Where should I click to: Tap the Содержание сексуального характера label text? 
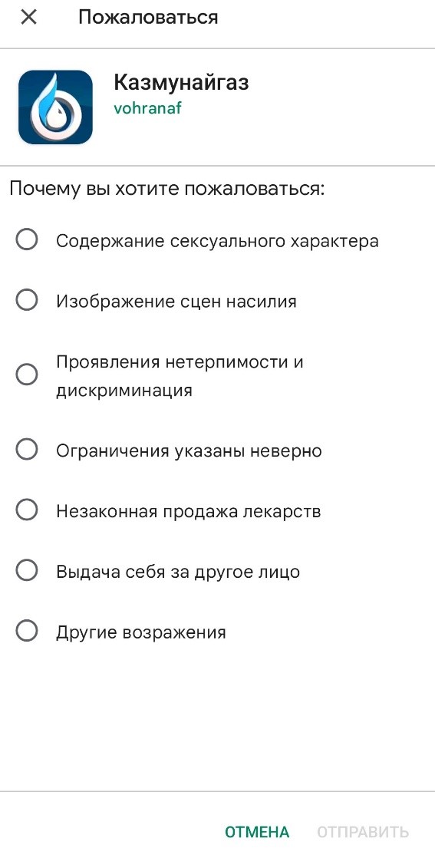coord(218,241)
